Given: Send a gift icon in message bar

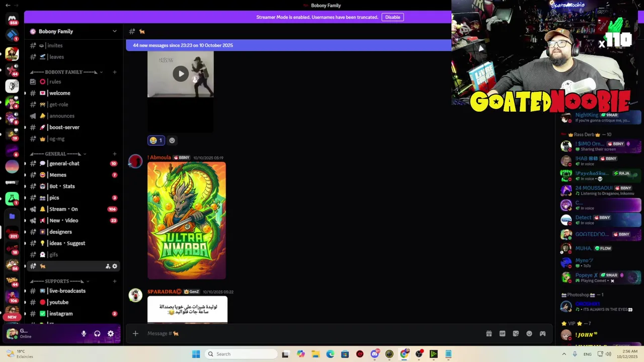Looking at the screenshot, I should 489,333.
